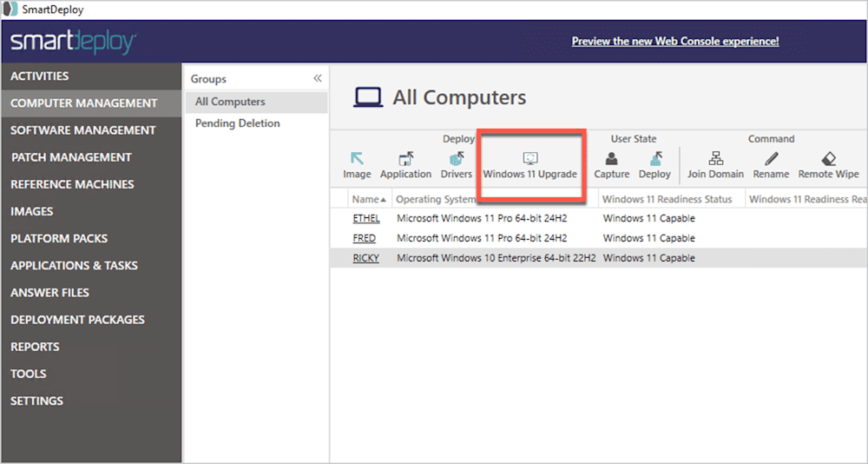Click FRED's Windows 11 Capable status
Image resolution: width=868 pixels, height=464 pixels.
pyautogui.click(x=648, y=238)
